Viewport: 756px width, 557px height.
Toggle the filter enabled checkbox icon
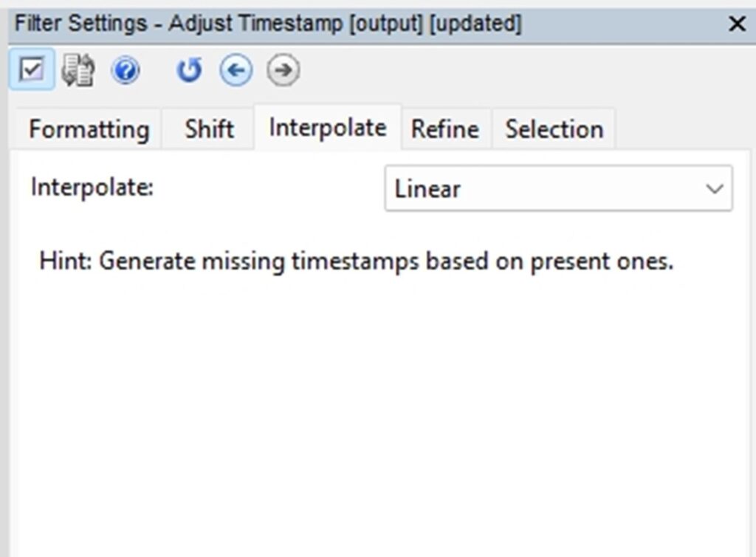click(32, 69)
